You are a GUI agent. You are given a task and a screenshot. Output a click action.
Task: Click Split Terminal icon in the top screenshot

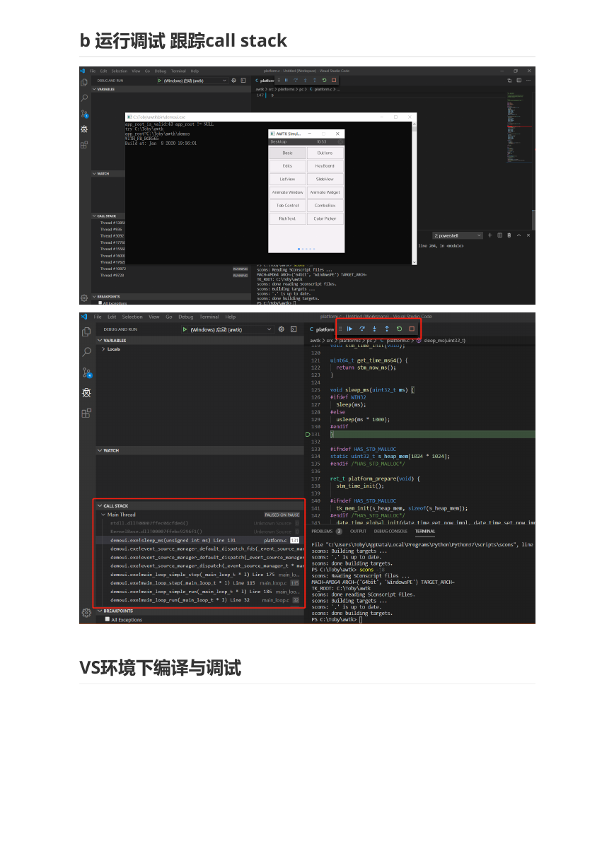coord(499,235)
